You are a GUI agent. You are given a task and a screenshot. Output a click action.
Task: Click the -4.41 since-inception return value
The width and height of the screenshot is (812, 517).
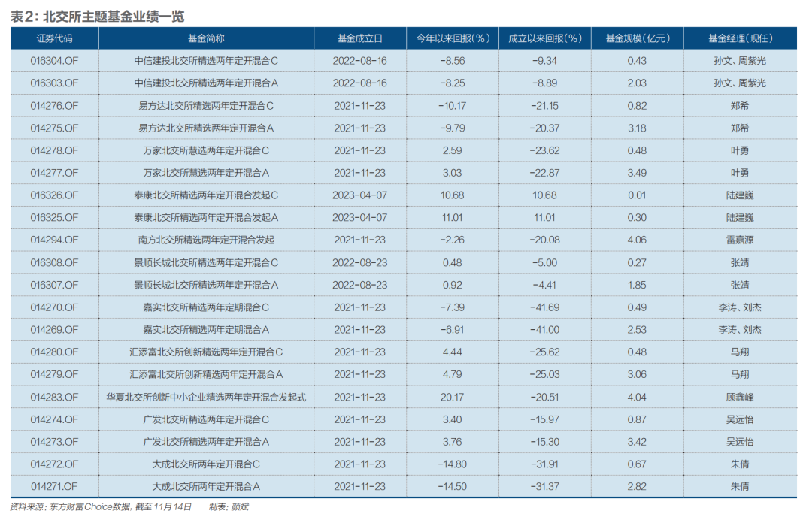click(x=545, y=285)
